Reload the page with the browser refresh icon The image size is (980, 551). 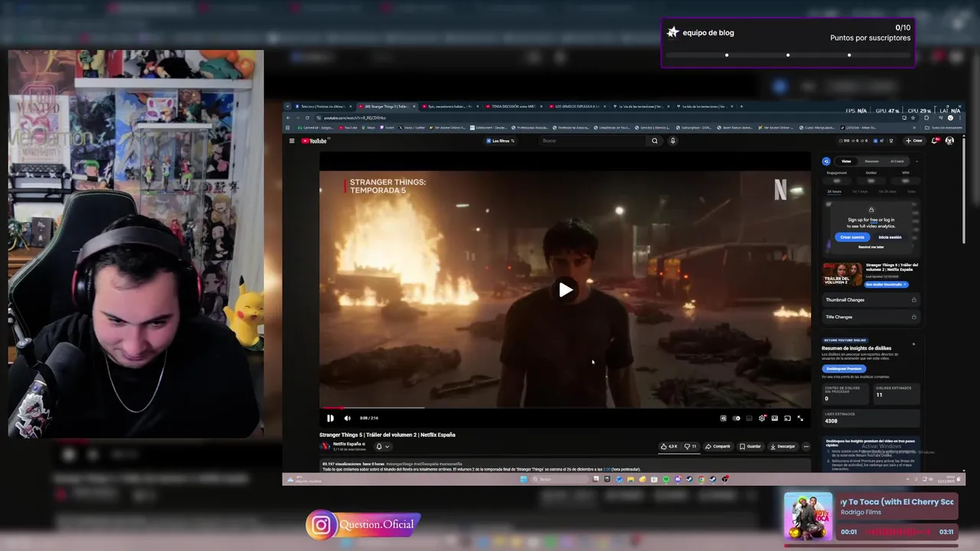pos(307,118)
